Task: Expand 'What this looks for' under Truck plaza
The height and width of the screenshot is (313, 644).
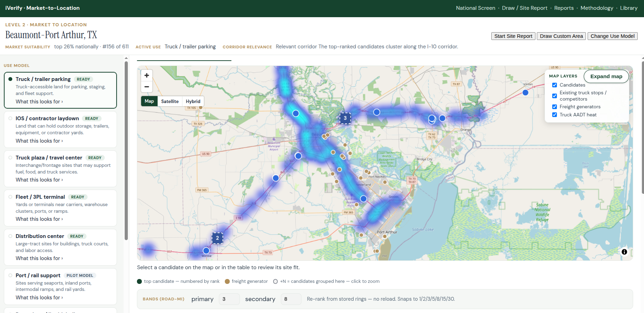Action: [x=39, y=180]
